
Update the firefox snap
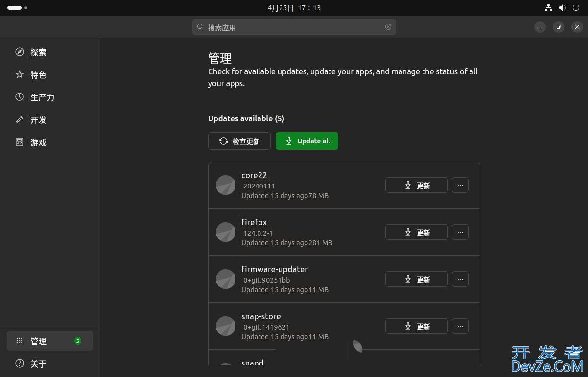(417, 232)
